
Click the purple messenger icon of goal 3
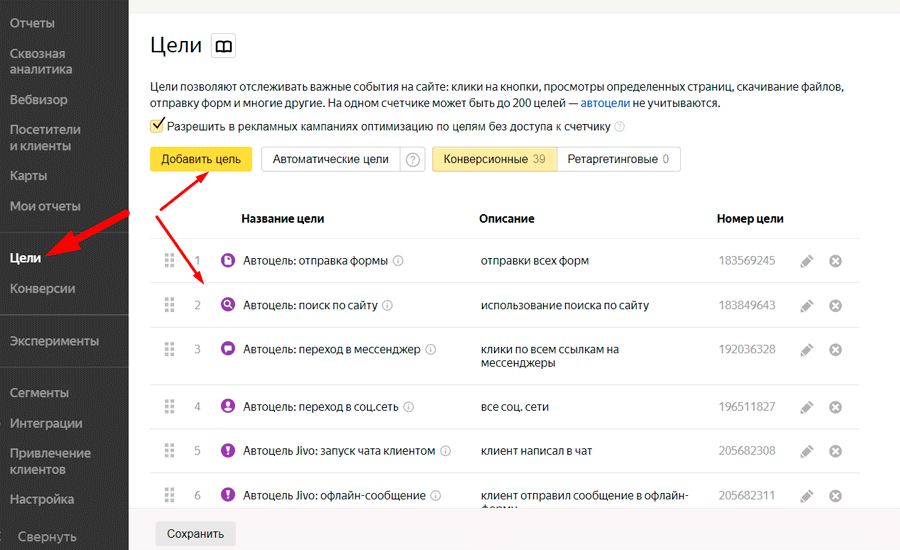(x=228, y=348)
